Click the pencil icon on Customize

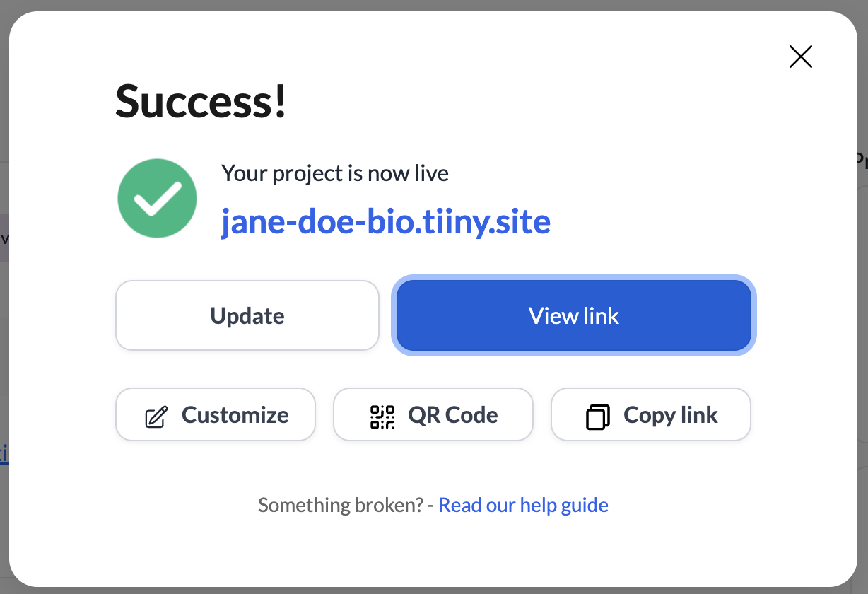click(156, 417)
